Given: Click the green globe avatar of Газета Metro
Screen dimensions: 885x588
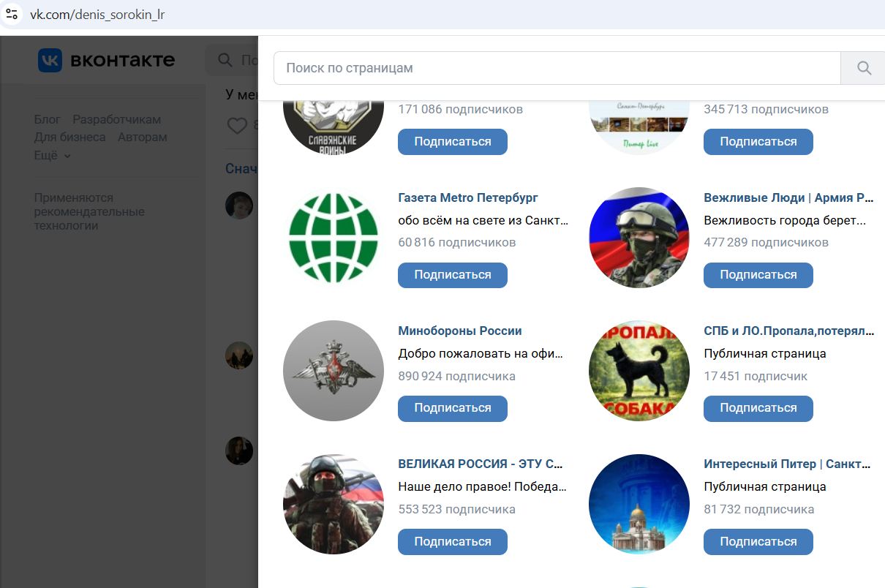Looking at the screenshot, I should click(x=333, y=237).
